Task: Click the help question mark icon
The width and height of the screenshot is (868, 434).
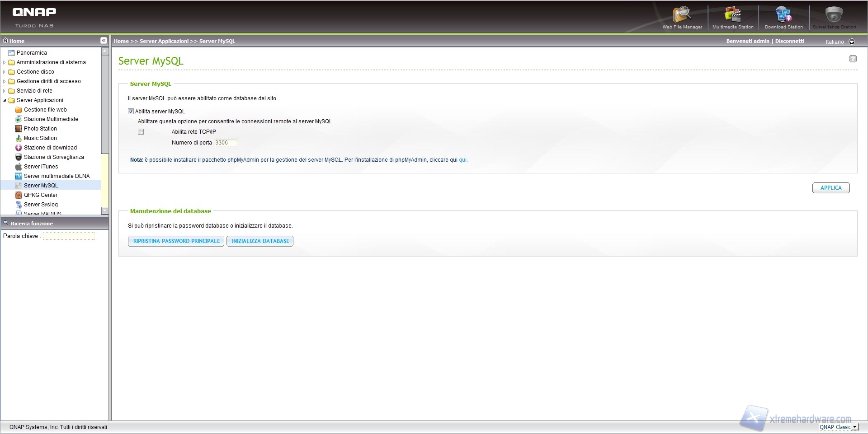Action: [x=853, y=59]
